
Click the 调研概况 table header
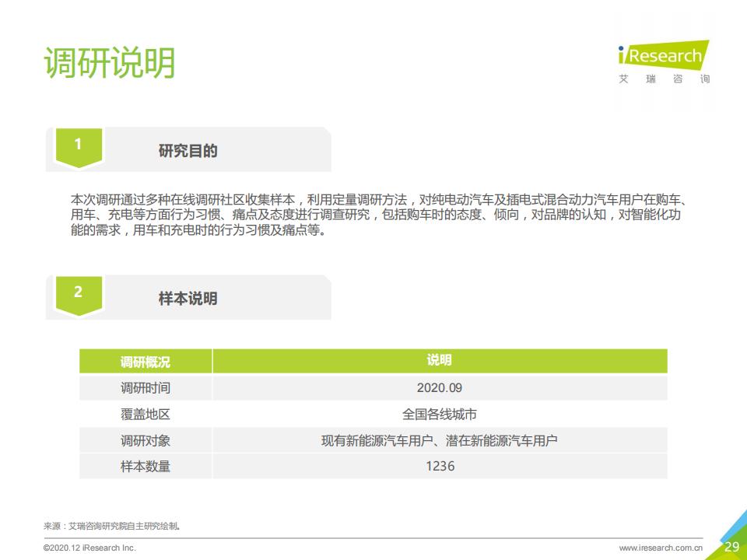click(146, 362)
